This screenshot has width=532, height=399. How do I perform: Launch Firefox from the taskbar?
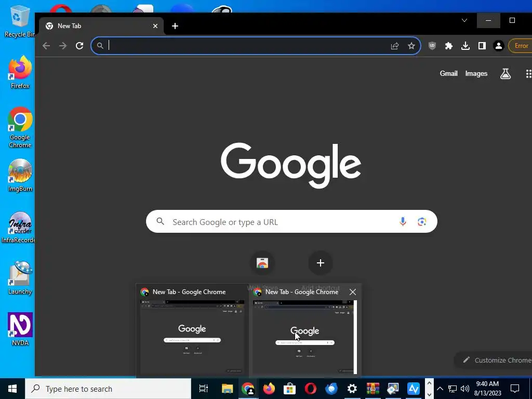[269, 389]
